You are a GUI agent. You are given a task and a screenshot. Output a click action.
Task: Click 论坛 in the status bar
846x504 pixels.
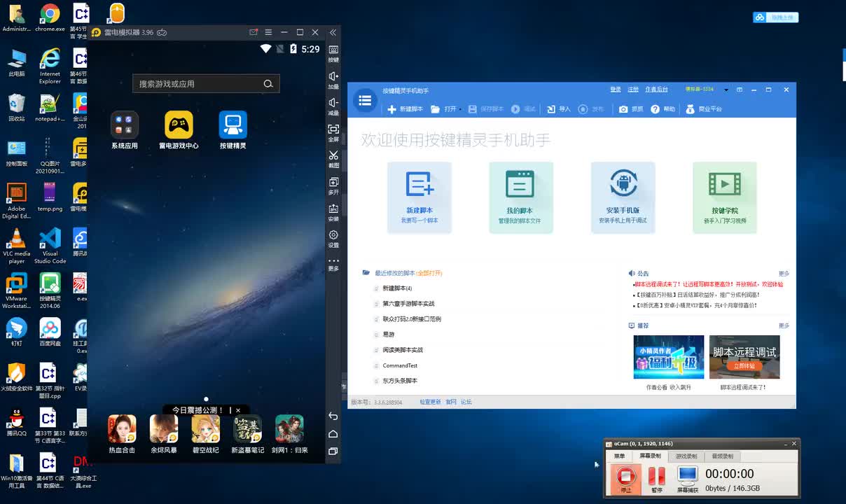pos(466,402)
